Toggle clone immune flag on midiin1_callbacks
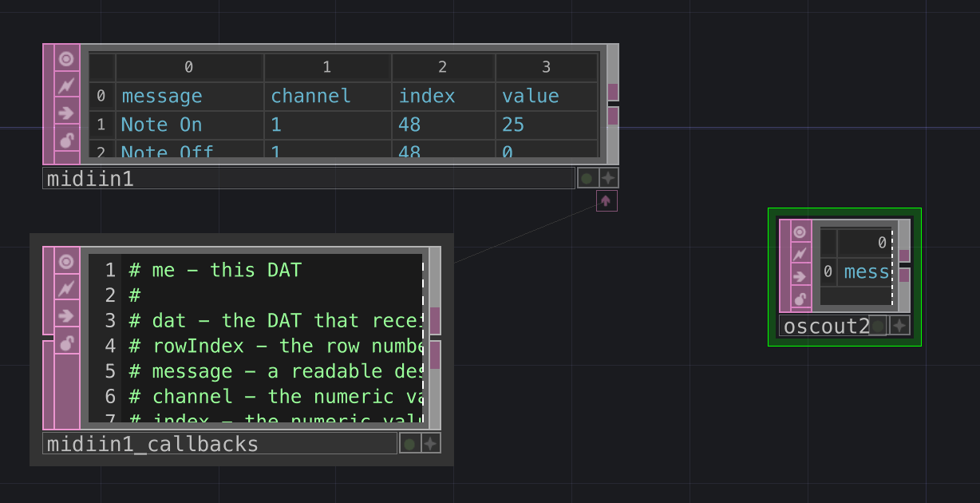980x503 pixels. (x=66, y=288)
